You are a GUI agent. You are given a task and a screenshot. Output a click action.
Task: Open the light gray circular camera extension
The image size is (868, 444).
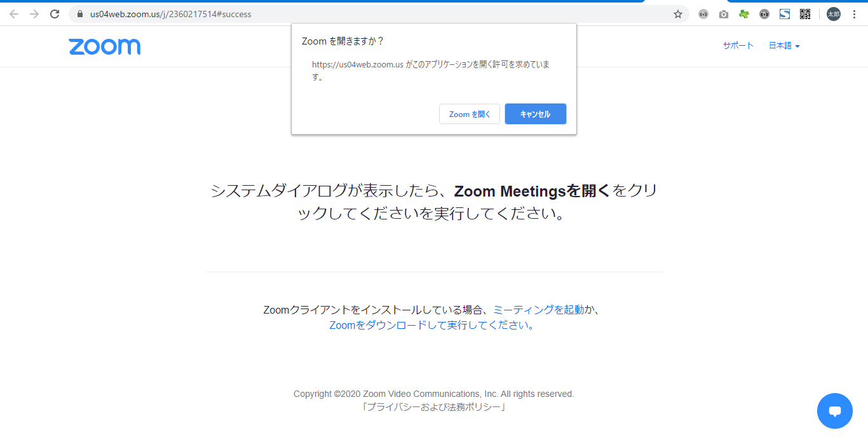pos(703,14)
